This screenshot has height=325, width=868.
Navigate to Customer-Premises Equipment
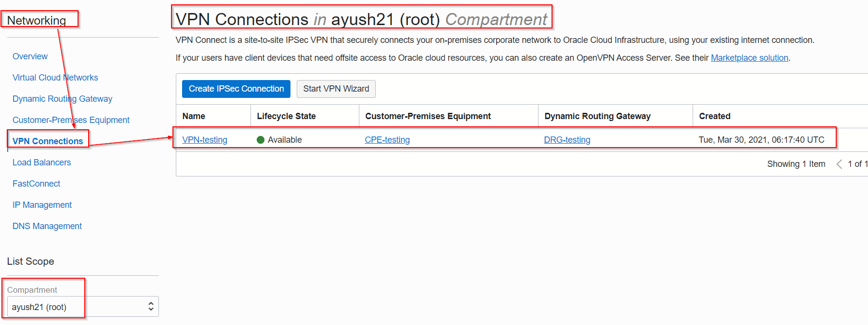(x=71, y=120)
